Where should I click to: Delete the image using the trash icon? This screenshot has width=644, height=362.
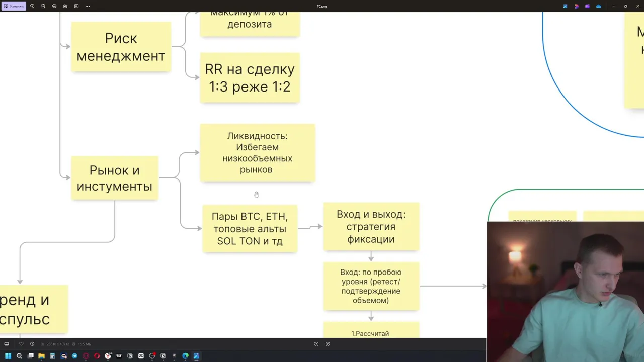click(x=43, y=6)
